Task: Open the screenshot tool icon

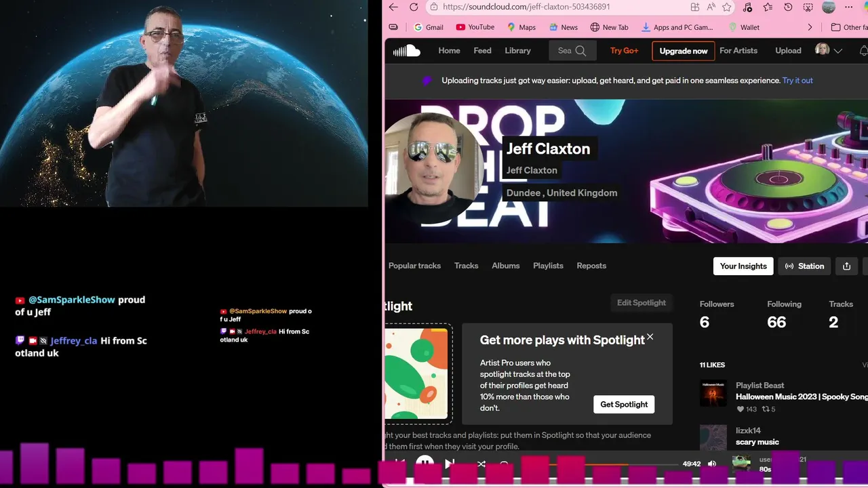Action: tap(808, 7)
